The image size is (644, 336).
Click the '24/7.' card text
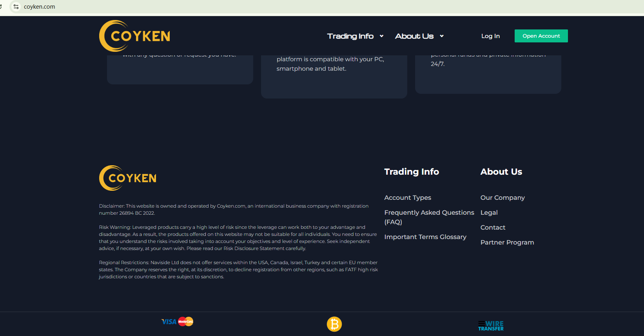coord(437,64)
